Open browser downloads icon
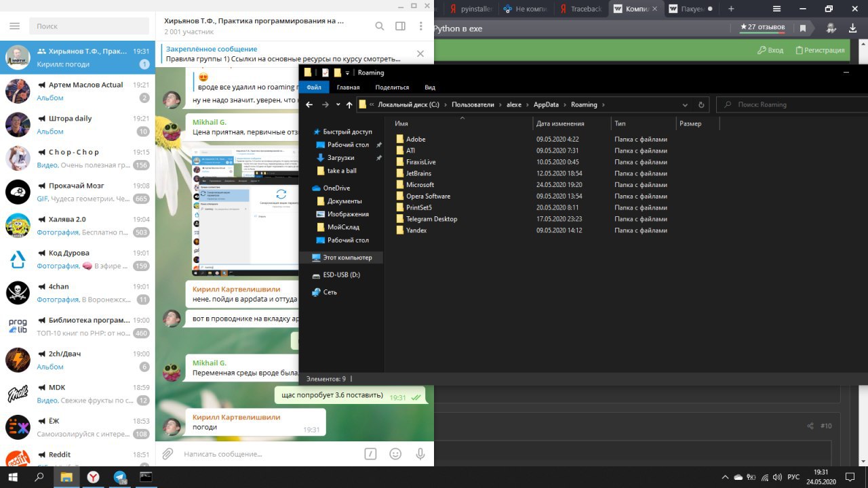Image resolution: width=868 pixels, height=488 pixels. click(853, 28)
